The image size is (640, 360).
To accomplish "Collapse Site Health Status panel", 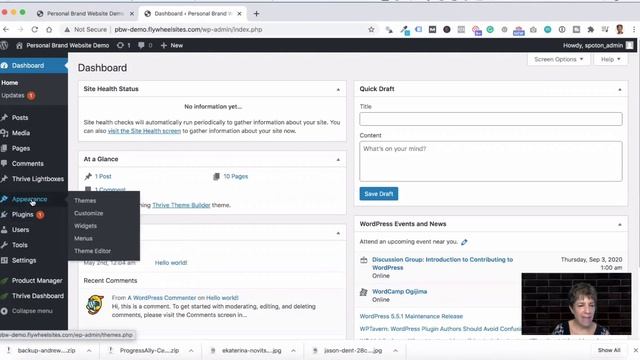I will [x=338, y=89].
